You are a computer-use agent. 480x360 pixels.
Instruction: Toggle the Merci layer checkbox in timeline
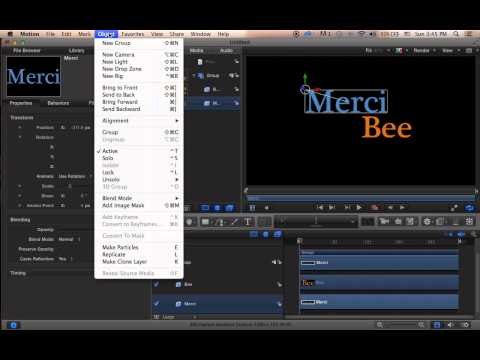pos(156,304)
